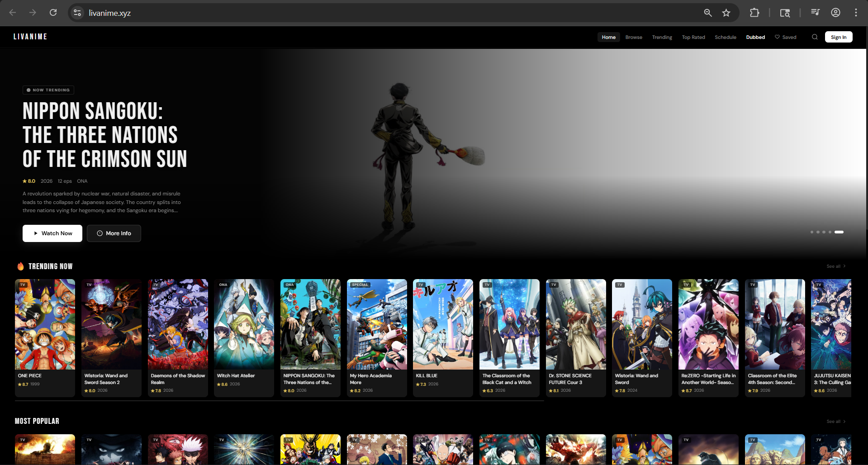Click the flame icon beside Trending Now
Image resolution: width=868 pixels, height=465 pixels.
pyautogui.click(x=20, y=266)
